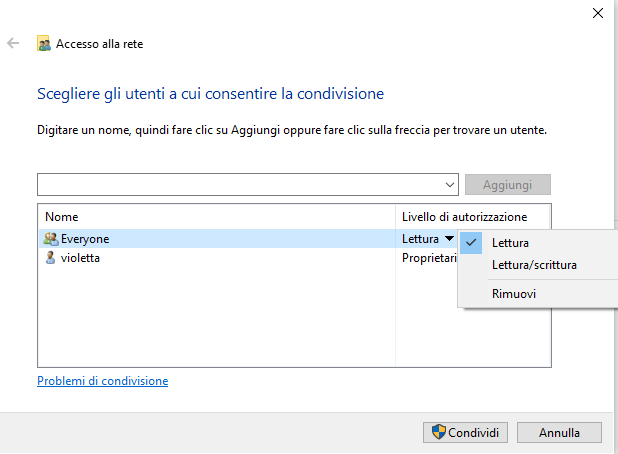The width and height of the screenshot is (618, 454).
Task: Select Rimuovi in the permission menu
Action: pyautogui.click(x=514, y=294)
